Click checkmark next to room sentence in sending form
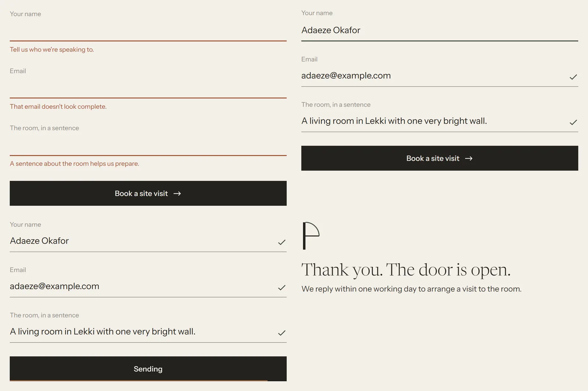The image size is (588, 391). (282, 333)
